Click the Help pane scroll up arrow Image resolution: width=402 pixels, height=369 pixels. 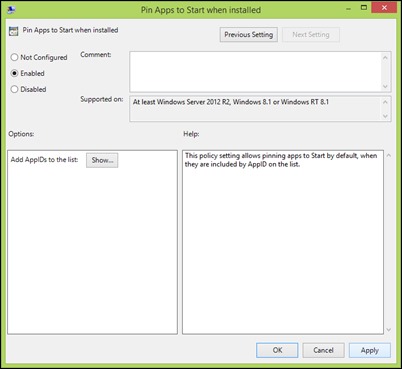[388, 156]
